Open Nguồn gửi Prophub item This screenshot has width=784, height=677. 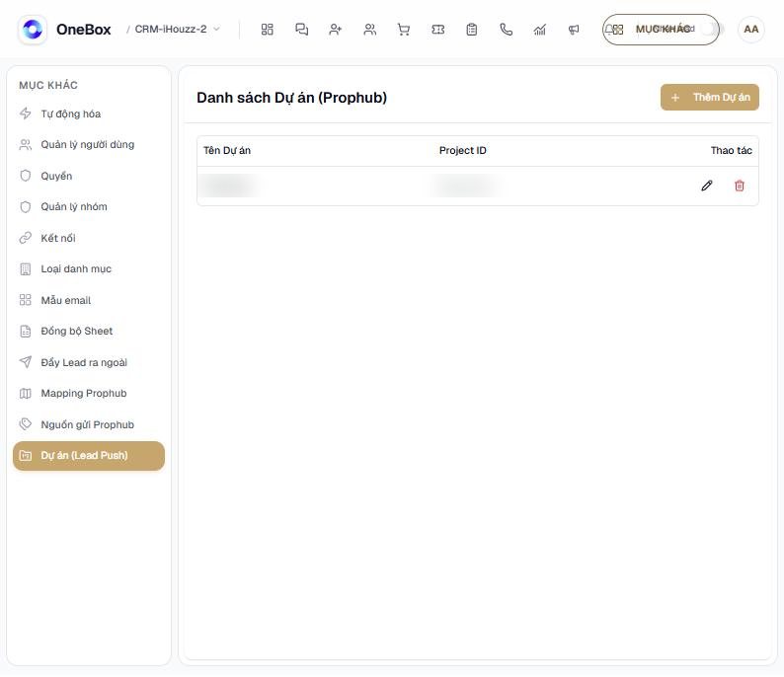click(x=89, y=424)
